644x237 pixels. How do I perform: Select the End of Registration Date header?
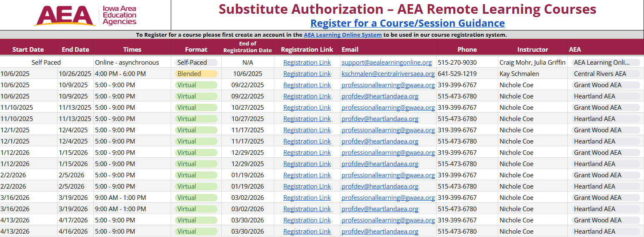(x=247, y=47)
